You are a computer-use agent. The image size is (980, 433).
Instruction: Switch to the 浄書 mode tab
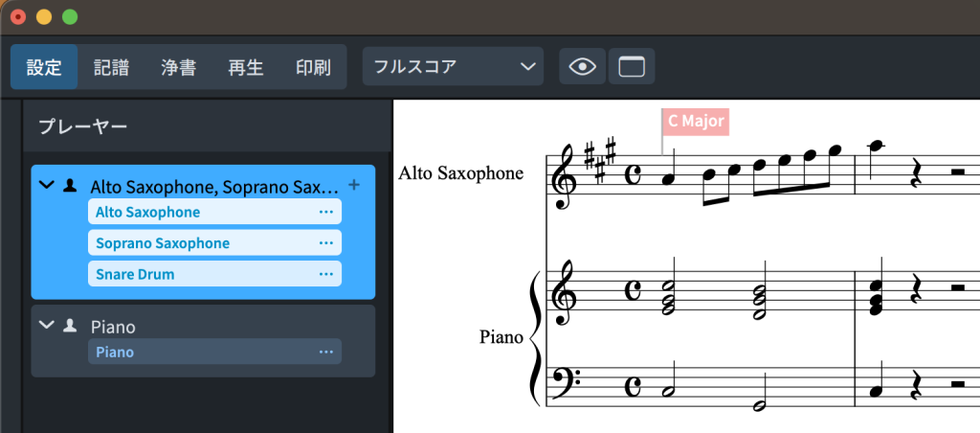(178, 67)
